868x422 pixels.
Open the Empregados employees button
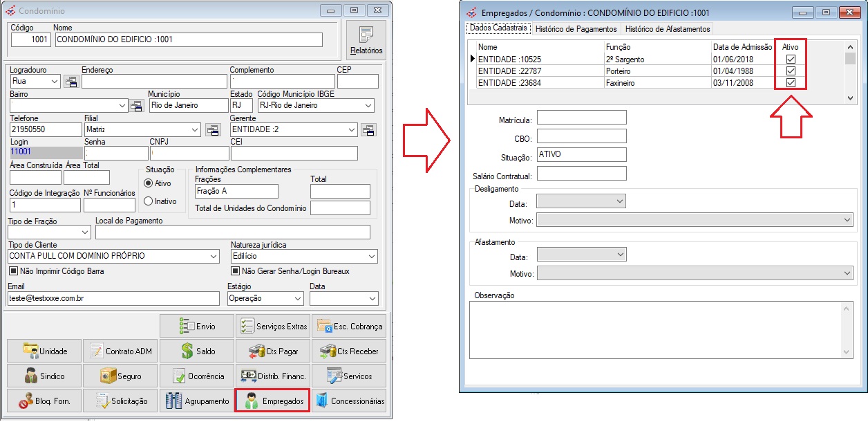(272, 401)
